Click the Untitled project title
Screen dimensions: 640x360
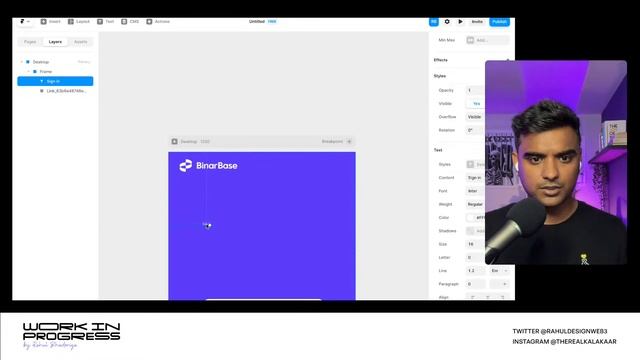click(x=257, y=21)
